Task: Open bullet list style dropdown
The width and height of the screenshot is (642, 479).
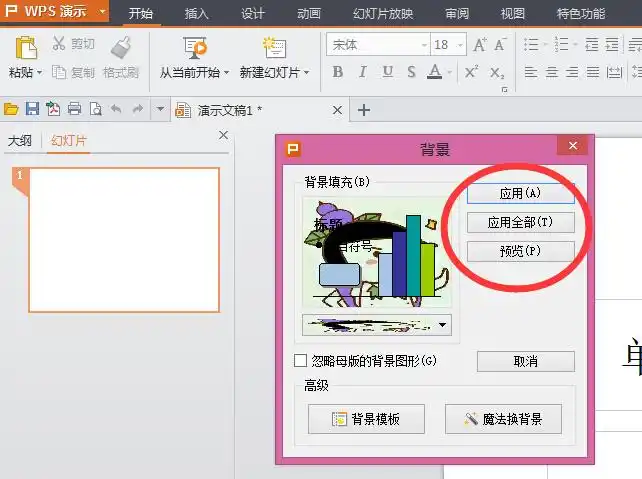Action: 545,44
